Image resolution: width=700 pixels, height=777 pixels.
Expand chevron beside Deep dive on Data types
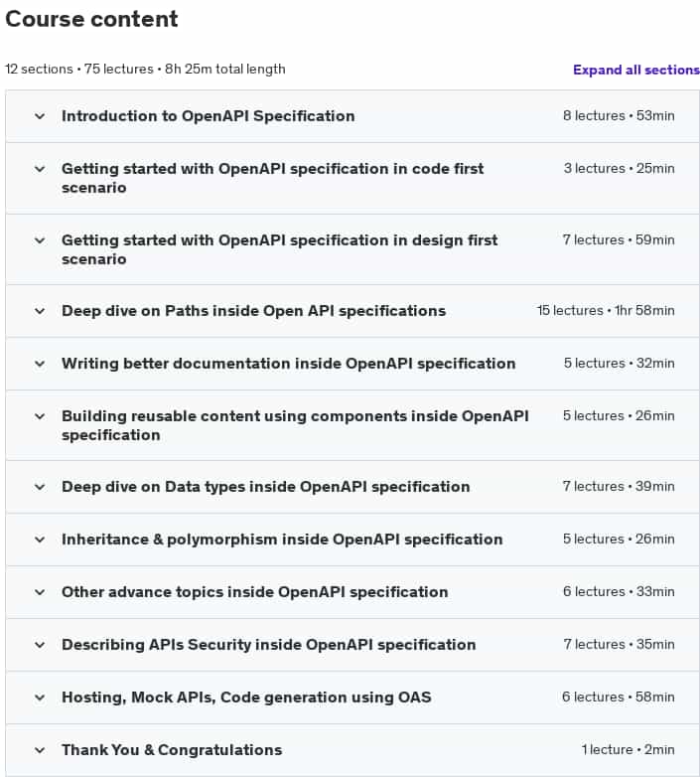tap(40, 487)
